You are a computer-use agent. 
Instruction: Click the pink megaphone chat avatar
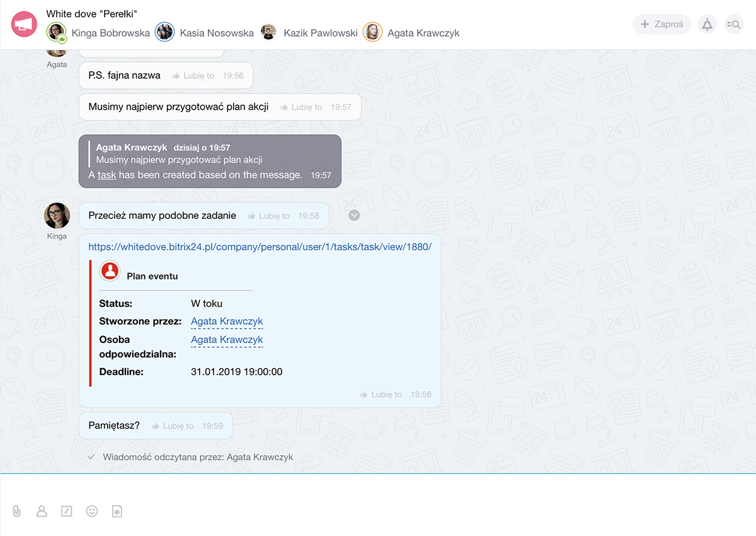tap(24, 25)
